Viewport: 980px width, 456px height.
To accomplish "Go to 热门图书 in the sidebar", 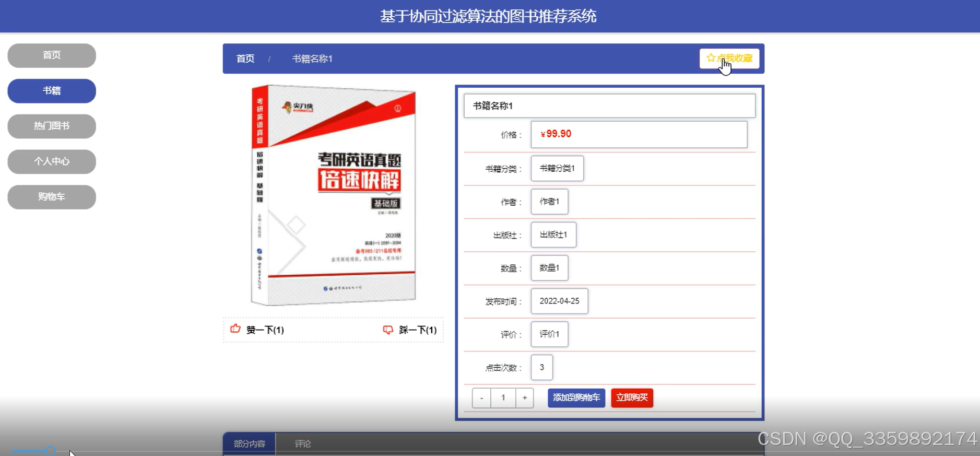I will pyautogui.click(x=52, y=126).
